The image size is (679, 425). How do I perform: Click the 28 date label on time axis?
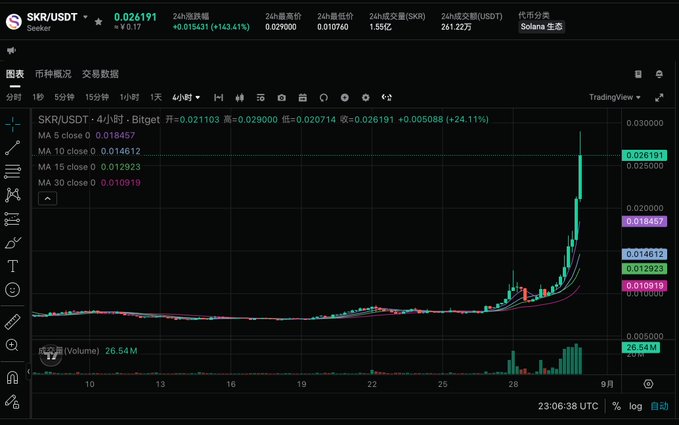513,384
